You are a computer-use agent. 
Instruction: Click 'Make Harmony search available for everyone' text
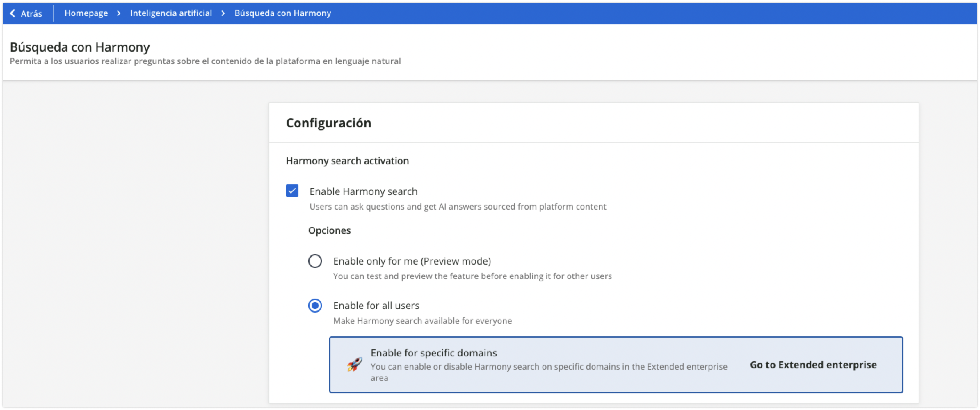tap(422, 321)
